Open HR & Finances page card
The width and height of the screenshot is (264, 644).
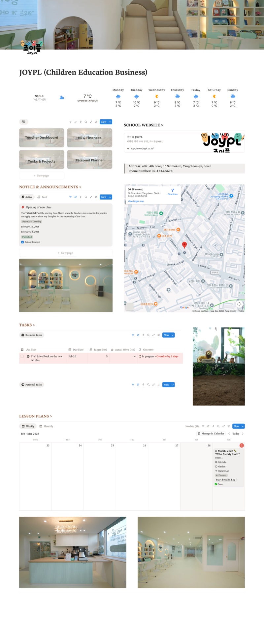pos(89,138)
